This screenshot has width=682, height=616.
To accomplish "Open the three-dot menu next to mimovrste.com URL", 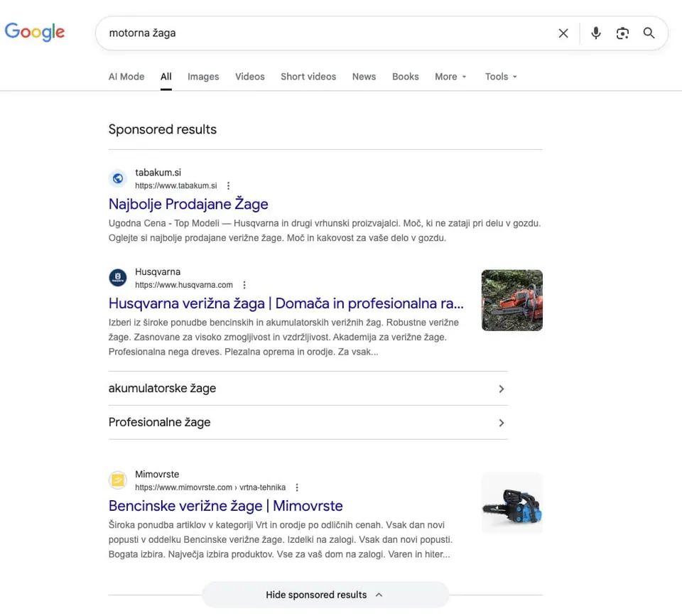I will point(297,487).
